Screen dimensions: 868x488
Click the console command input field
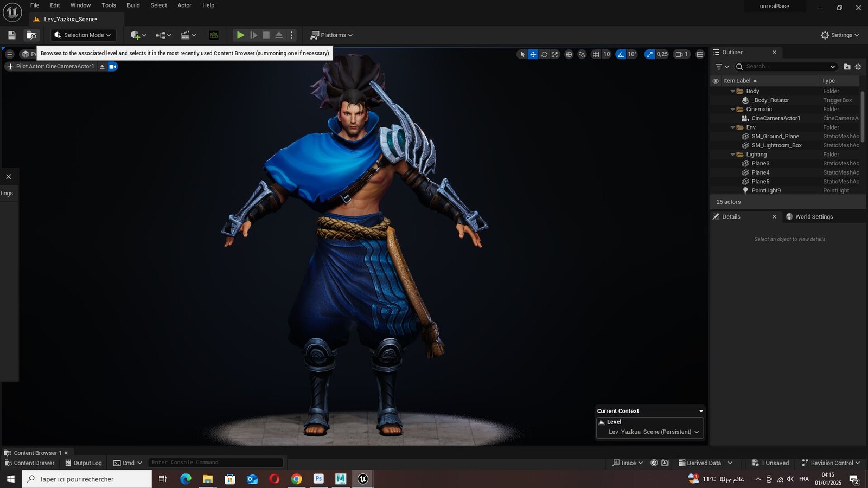click(215, 463)
